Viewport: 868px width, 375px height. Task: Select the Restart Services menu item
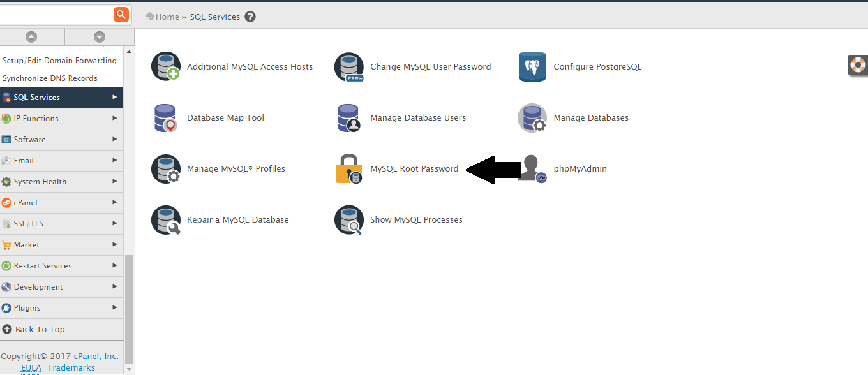[54, 265]
